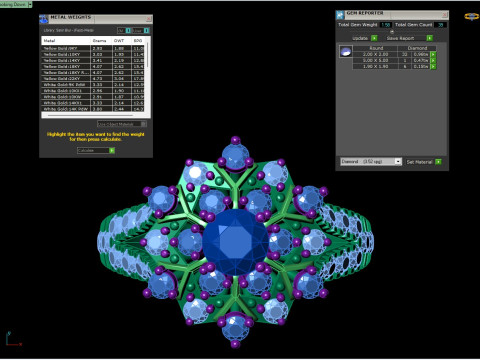Click the Total Gem Weight value field

tap(386, 25)
